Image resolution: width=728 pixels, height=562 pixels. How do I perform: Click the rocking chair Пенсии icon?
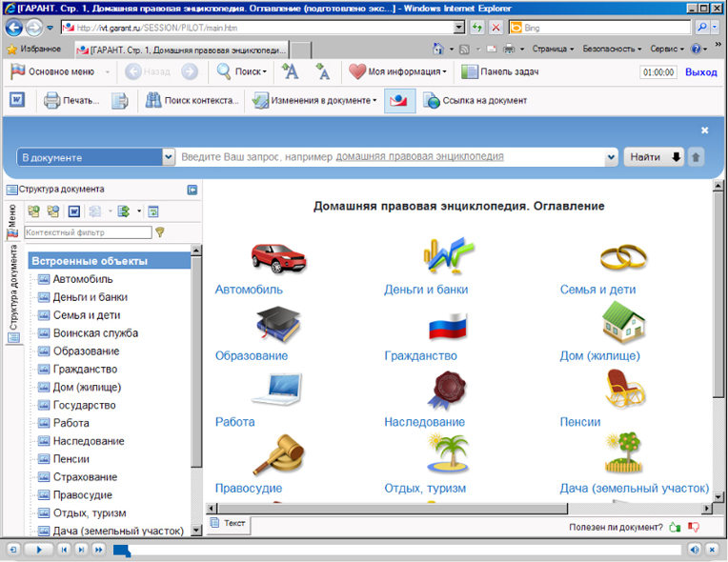pyautogui.click(x=625, y=389)
